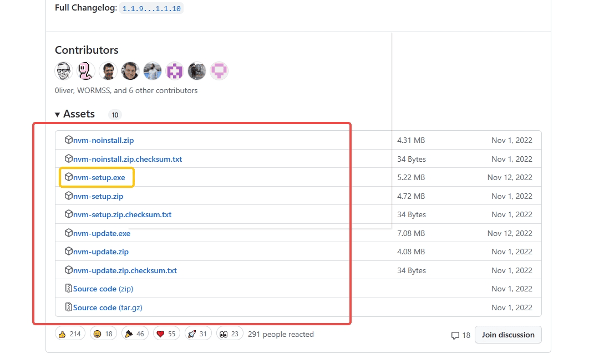This screenshot has width=599, height=364.
Task: React with rocket (31)
Action: pyautogui.click(x=198, y=334)
